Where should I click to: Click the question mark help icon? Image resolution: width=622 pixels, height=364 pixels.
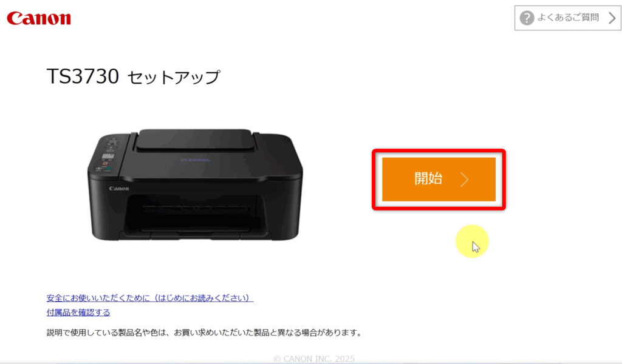pyautogui.click(x=527, y=18)
